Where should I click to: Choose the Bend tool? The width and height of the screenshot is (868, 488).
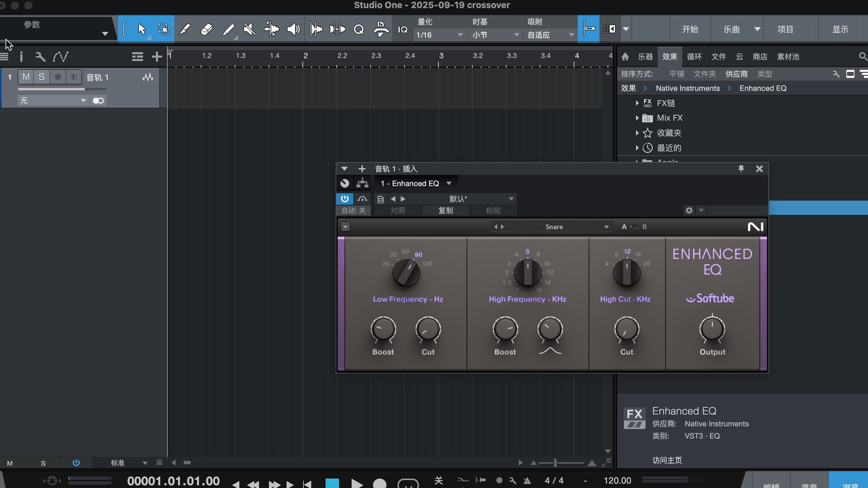(x=271, y=29)
